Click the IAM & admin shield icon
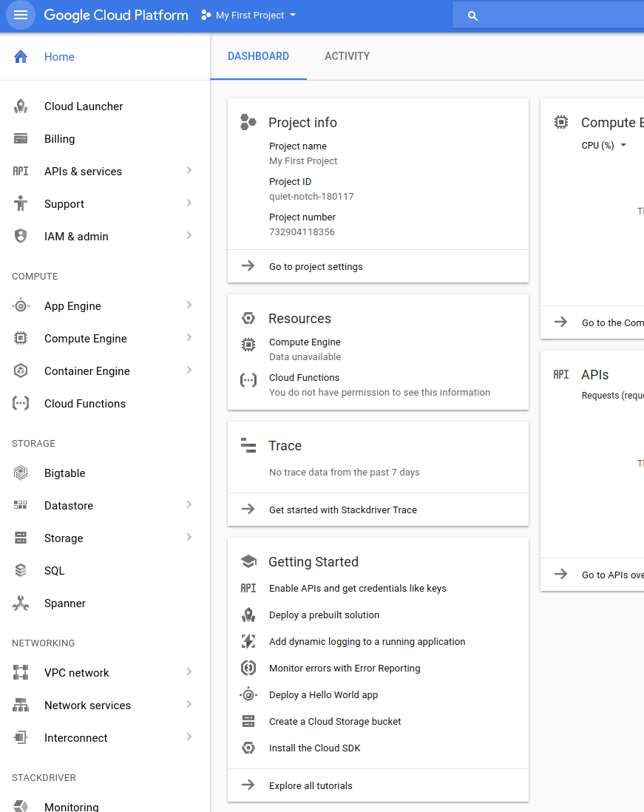Screen dimensions: 644x812 point(21,236)
